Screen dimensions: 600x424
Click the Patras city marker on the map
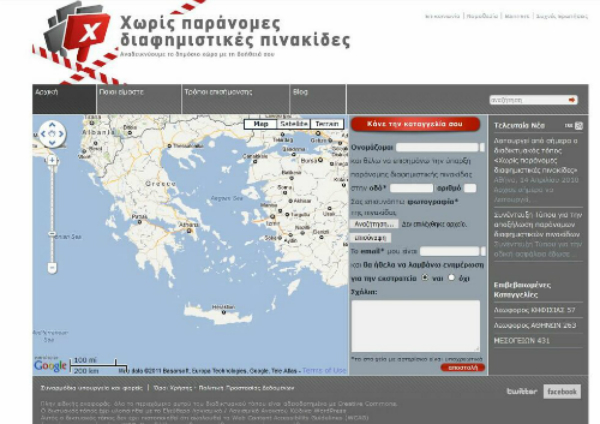point(140,222)
